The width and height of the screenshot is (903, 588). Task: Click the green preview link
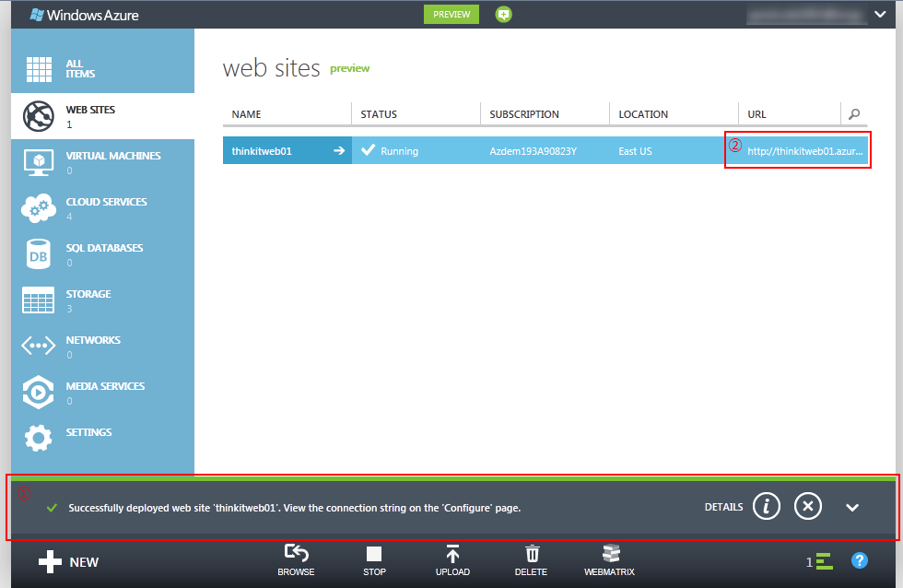[349, 68]
